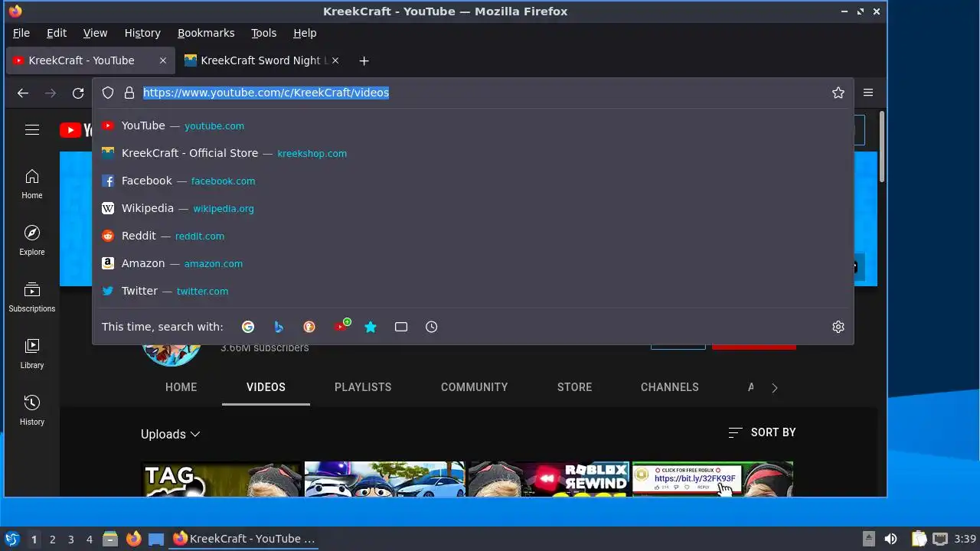This screenshot has height=551, width=980.
Task: Select KreekCraft - Official Store suggestion
Action: click(472, 153)
